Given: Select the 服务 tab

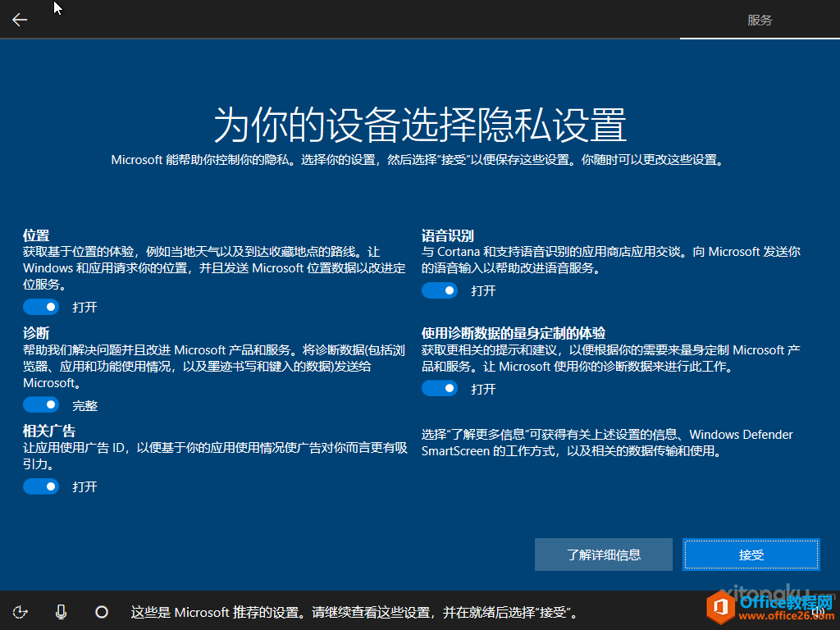Looking at the screenshot, I should pyautogui.click(x=760, y=21).
